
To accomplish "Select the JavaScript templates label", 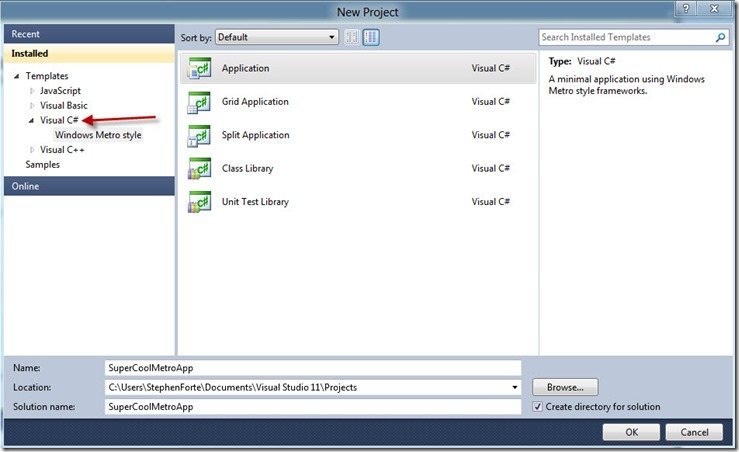I will (60, 90).
